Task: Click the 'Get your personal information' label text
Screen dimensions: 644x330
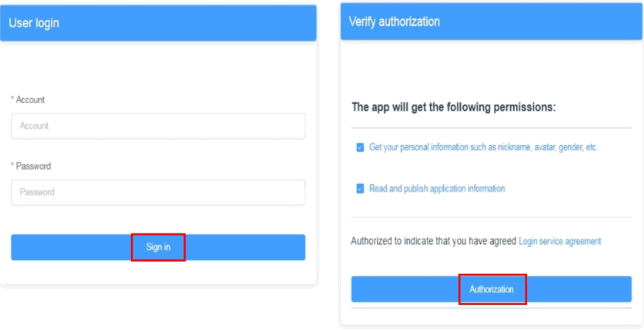Action: pyautogui.click(x=484, y=147)
